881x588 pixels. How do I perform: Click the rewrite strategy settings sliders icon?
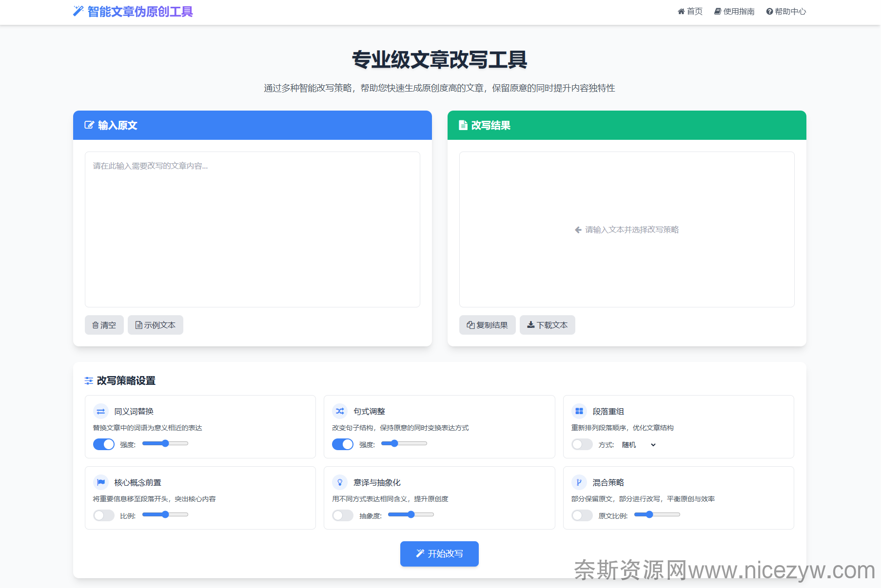(x=89, y=380)
